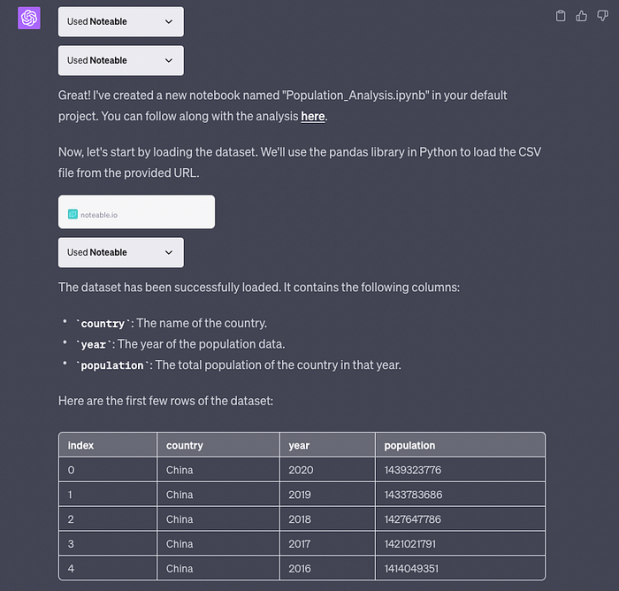Image resolution: width=619 pixels, height=591 pixels.
Task: Expand the second Used Noteable dropdown
Action: tap(121, 60)
